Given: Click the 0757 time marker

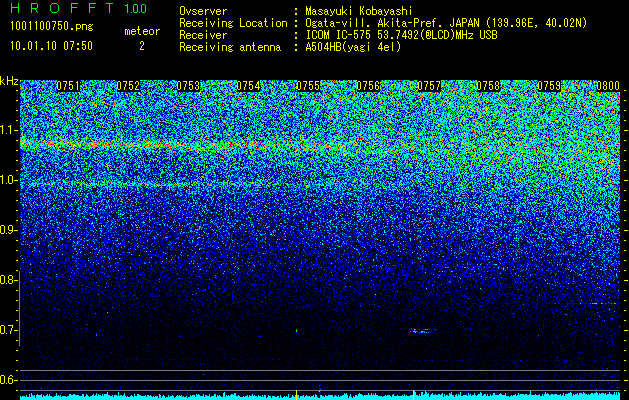Looking at the screenshot, I should tap(429, 86).
